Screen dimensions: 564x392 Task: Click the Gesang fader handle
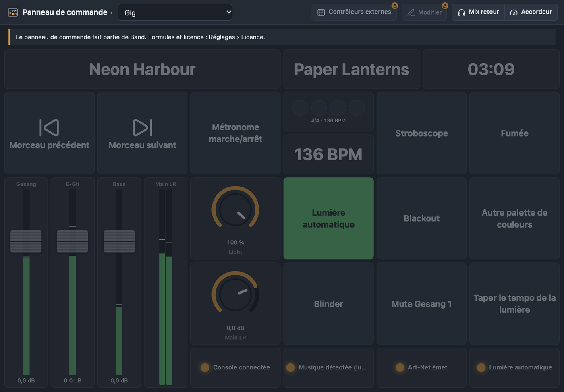pos(26,241)
